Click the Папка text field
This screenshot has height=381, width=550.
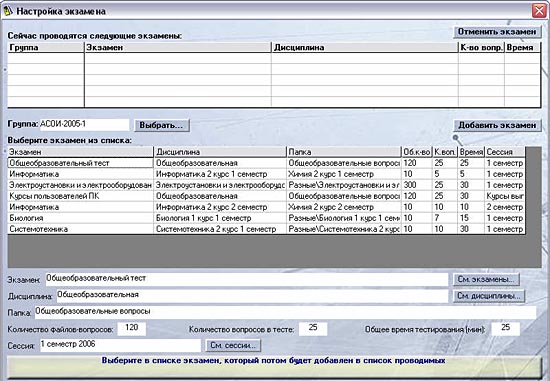(x=285, y=312)
